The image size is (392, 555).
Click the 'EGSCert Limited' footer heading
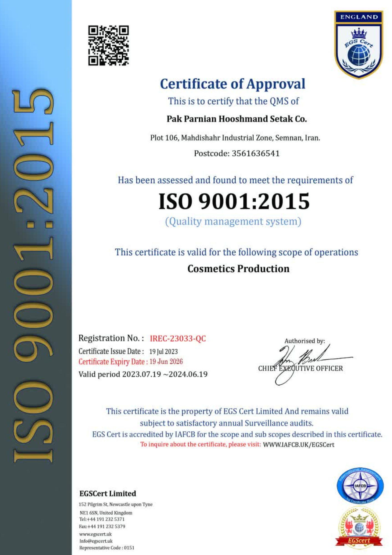pyautogui.click(x=108, y=494)
